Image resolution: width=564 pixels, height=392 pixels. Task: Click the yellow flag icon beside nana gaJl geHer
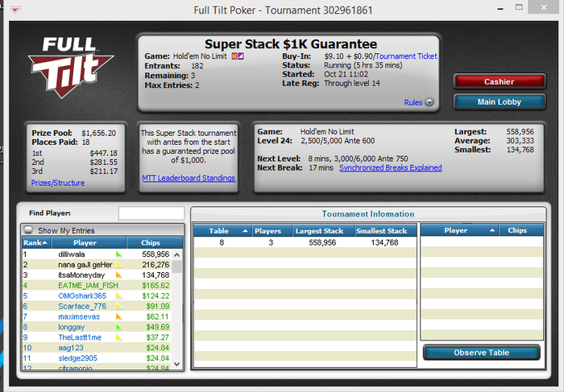point(119,265)
